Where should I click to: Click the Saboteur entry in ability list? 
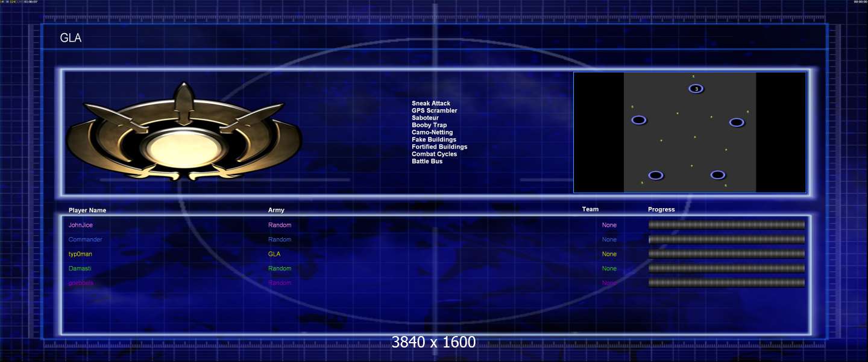(426, 118)
